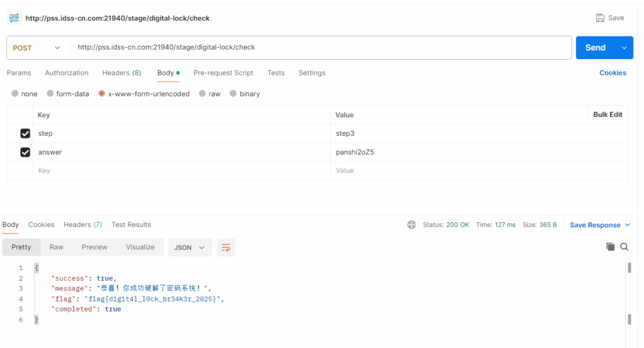Click the blue Send button

click(595, 48)
